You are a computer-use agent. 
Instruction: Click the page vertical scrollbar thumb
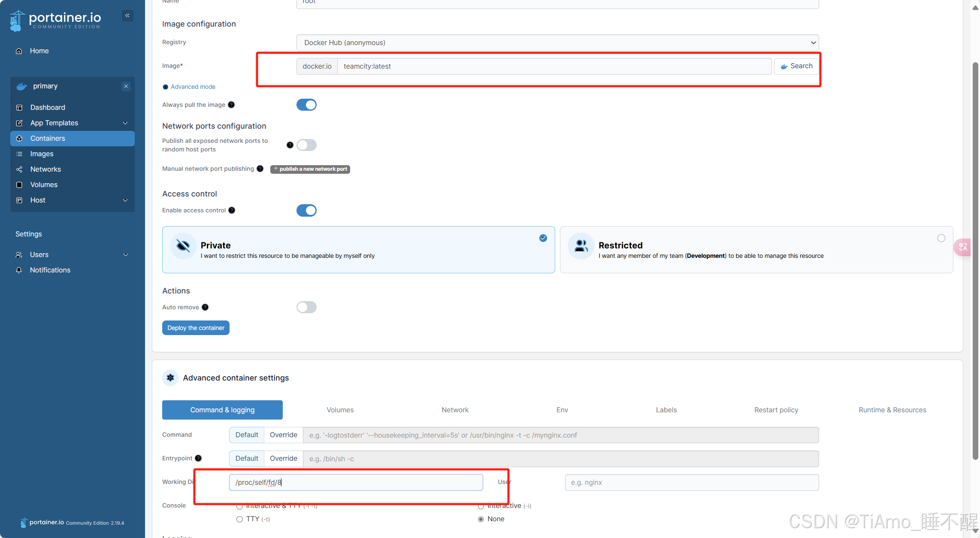[x=975, y=261]
